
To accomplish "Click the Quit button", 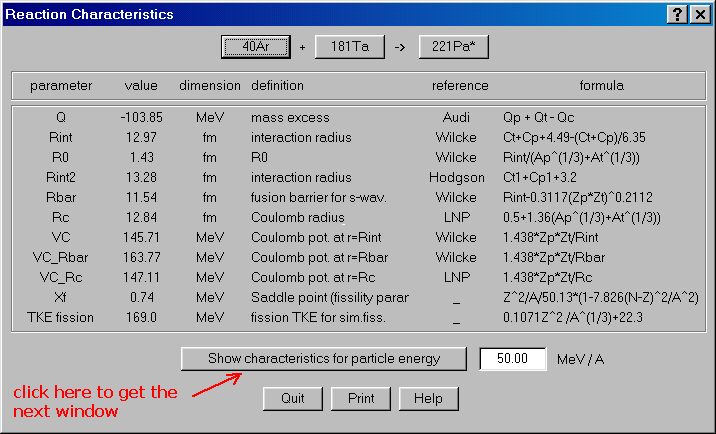I will pyautogui.click(x=293, y=398).
